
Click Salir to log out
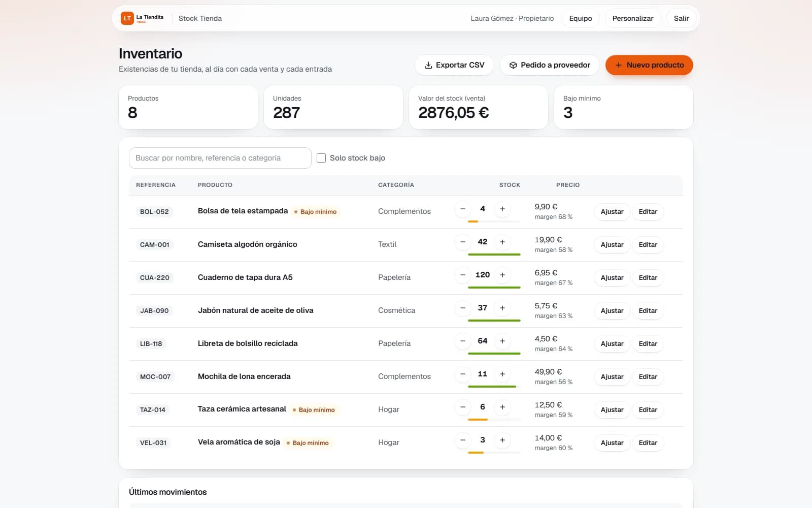[681, 18]
